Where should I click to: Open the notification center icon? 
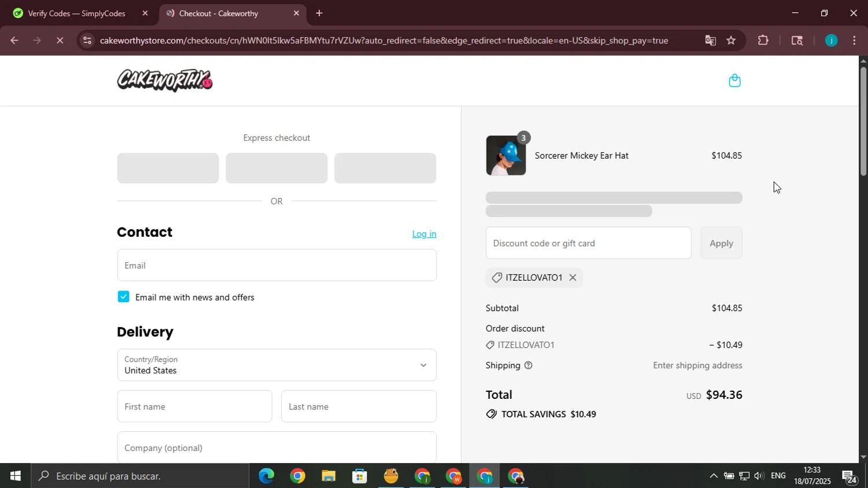coord(850,477)
